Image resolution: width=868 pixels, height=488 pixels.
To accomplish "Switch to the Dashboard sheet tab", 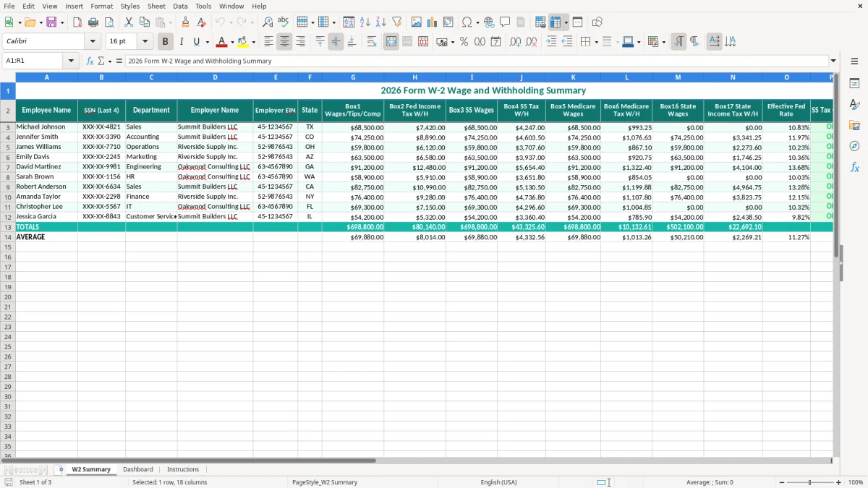I will 138,469.
